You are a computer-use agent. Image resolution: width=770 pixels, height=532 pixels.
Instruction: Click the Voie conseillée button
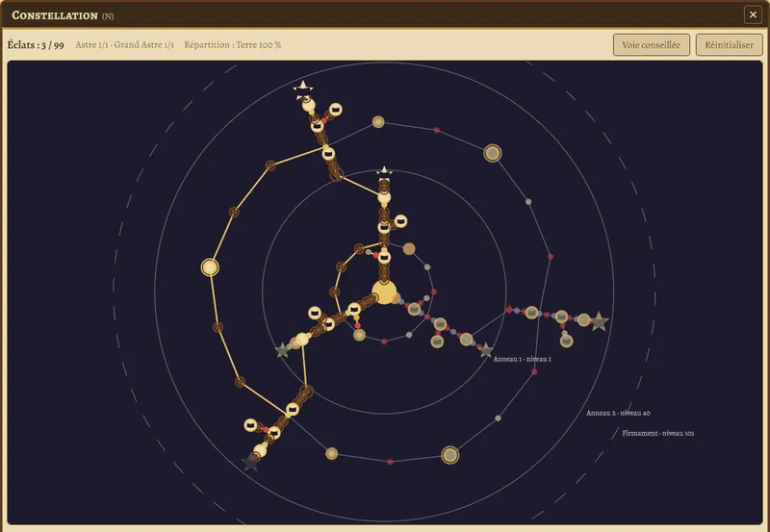click(652, 44)
